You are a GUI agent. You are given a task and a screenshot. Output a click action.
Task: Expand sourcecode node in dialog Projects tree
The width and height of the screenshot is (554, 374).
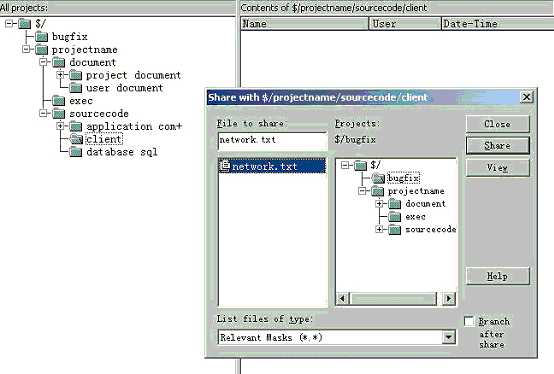tap(379, 230)
